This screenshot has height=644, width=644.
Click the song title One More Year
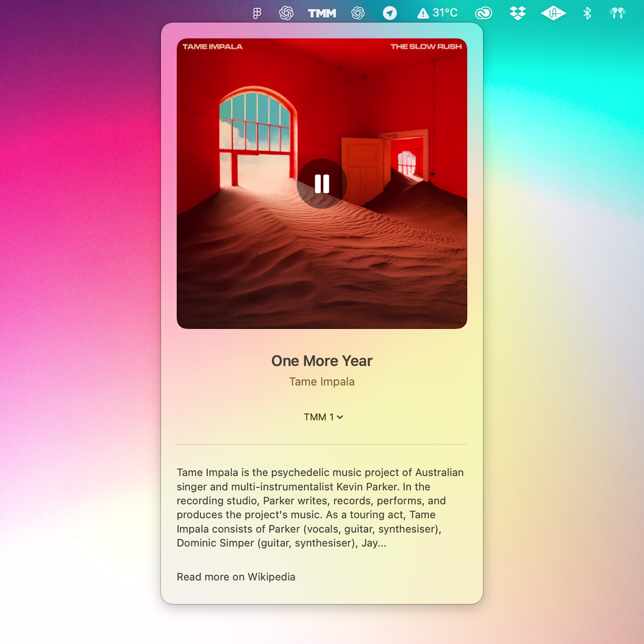pyautogui.click(x=322, y=361)
